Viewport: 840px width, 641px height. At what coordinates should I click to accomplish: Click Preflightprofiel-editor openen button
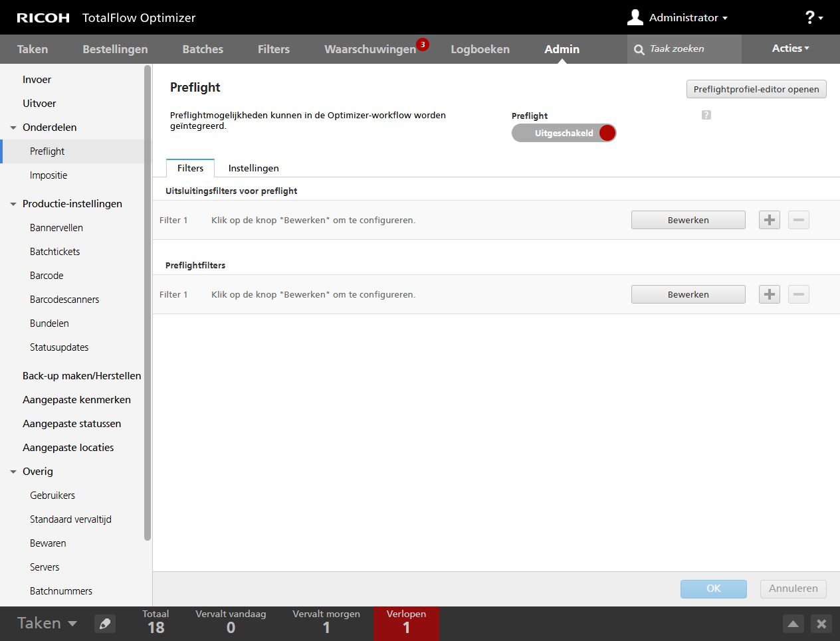click(x=756, y=89)
